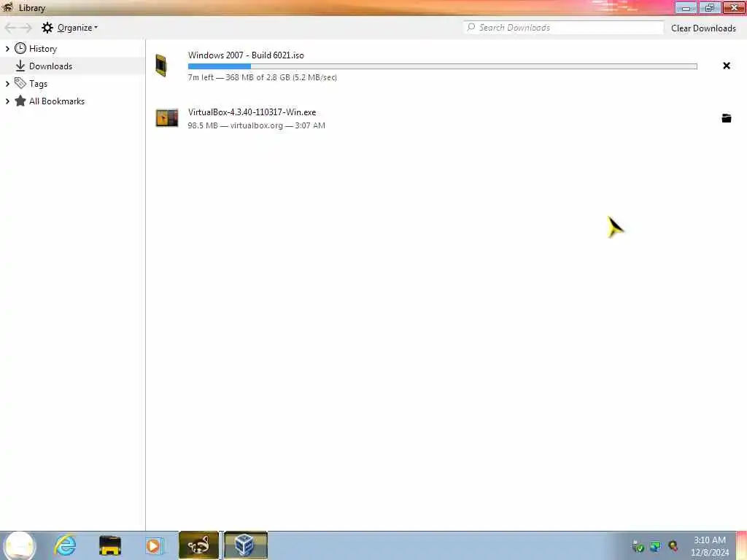Open containing folder for VirtualBox download
Screen dimensions: 747x560
pos(726,118)
